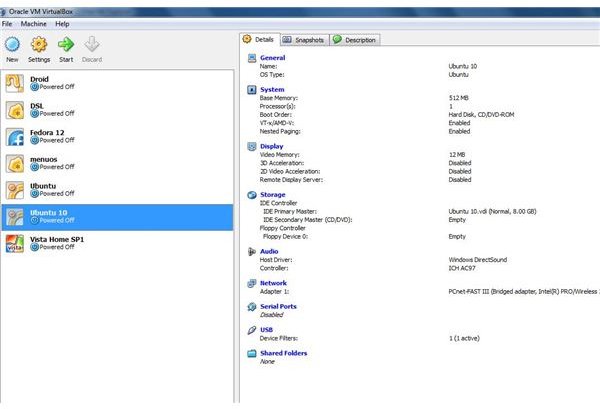
Task: Open the Display settings link
Action: [272, 146]
